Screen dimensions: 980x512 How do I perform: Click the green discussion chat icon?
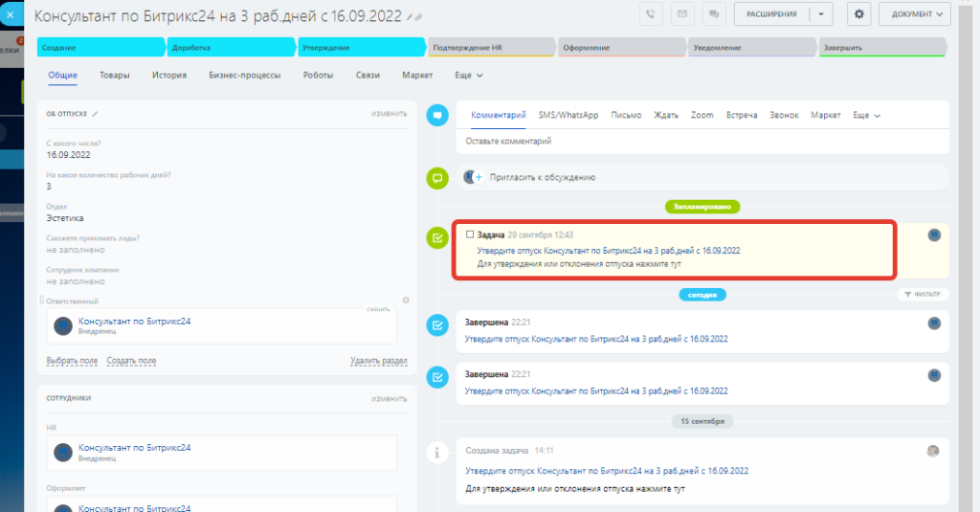(437, 178)
